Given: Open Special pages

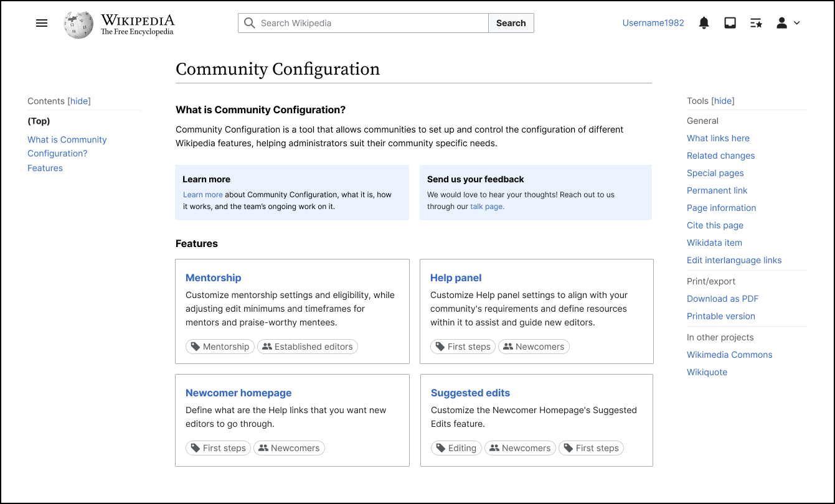Looking at the screenshot, I should click(715, 173).
